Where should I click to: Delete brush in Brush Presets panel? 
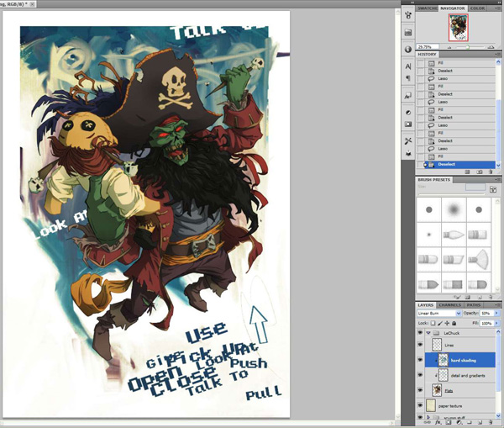[491, 298]
